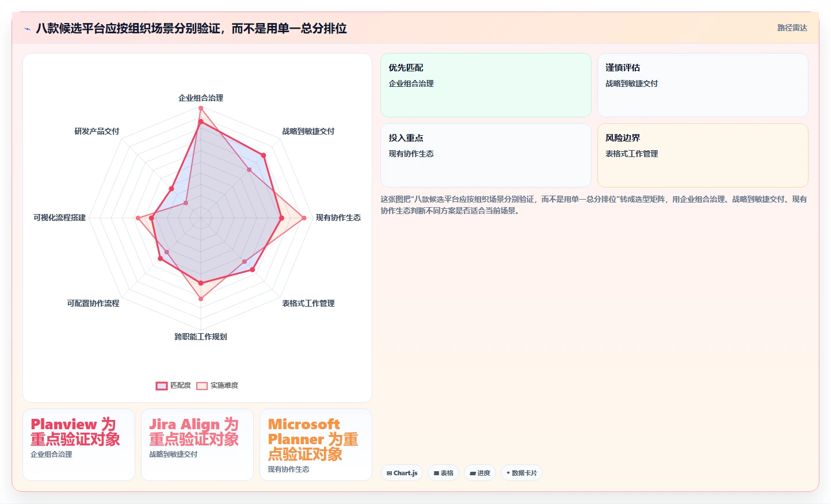The image size is (831, 504).
Task: Open the 投入重点 card
Action: [486, 155]
